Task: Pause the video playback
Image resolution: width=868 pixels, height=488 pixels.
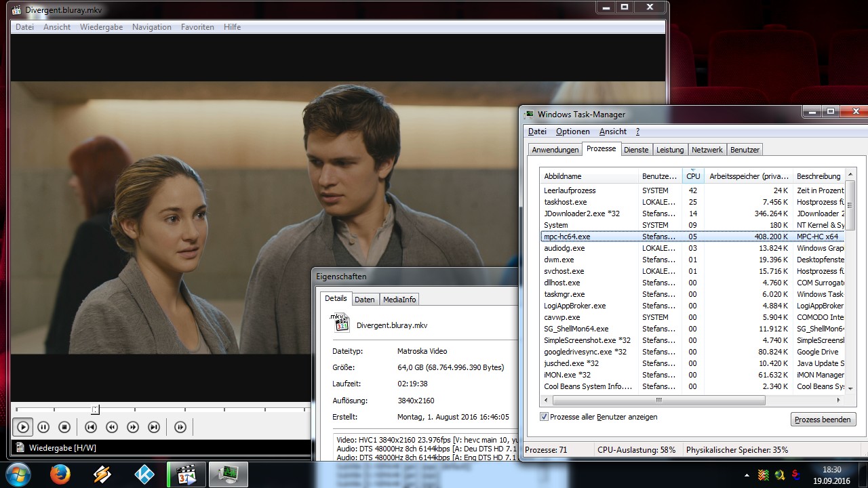Action: click(43, 427)
